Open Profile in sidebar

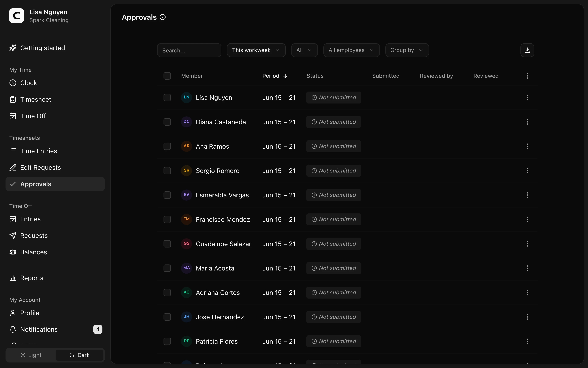pyautogui.click(x=55, y=313)
